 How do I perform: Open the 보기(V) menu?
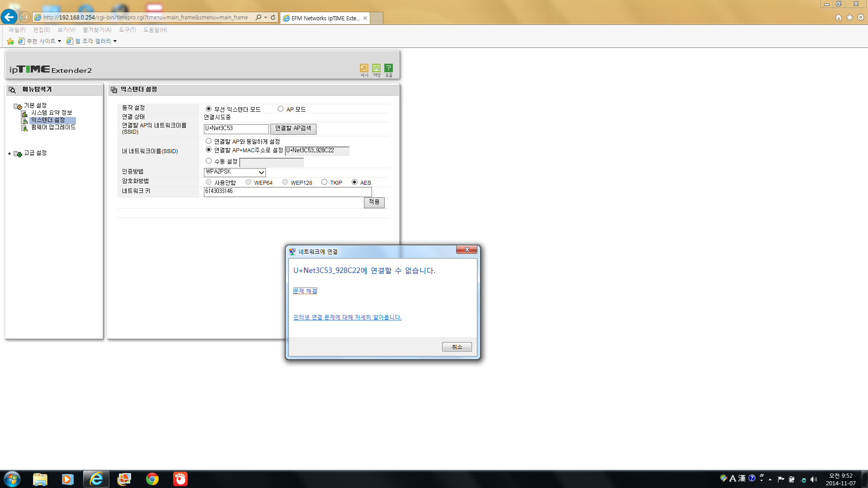pyautogui.click(x=66, y=30)
